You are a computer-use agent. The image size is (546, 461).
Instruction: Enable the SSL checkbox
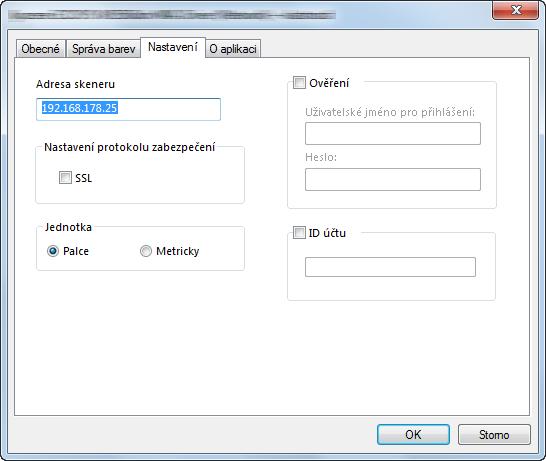coord(65,178)
